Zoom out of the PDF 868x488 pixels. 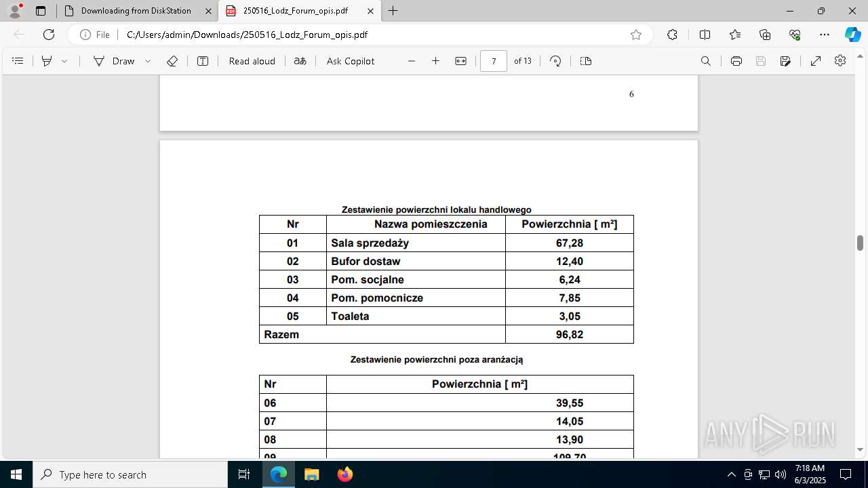coord(412,61)
